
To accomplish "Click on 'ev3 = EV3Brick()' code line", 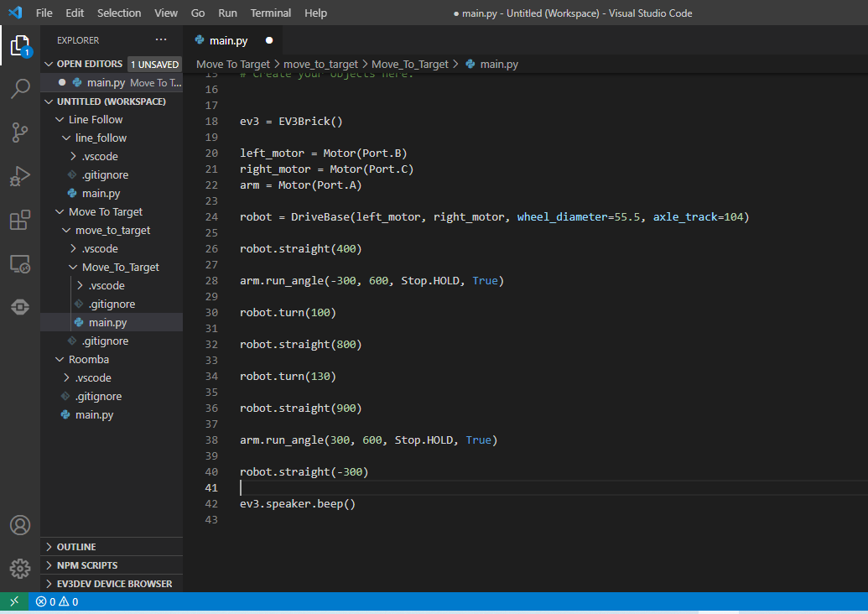I will point(291,122).
